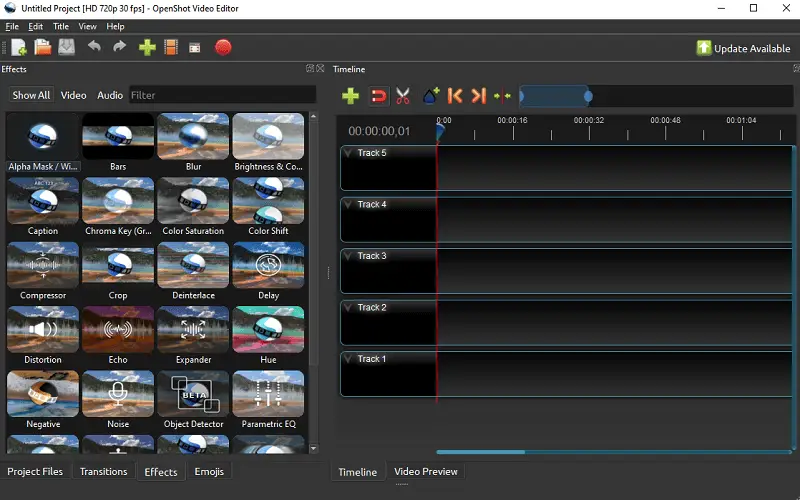Click the effects panel scroll down arrow
The image size is (800, 500).
click(x=313, y=448)
